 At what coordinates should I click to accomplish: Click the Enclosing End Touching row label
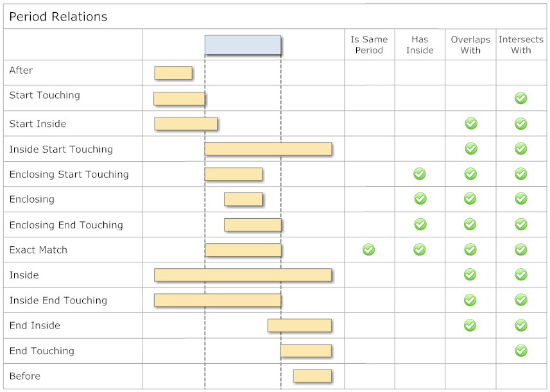(66, 225)
